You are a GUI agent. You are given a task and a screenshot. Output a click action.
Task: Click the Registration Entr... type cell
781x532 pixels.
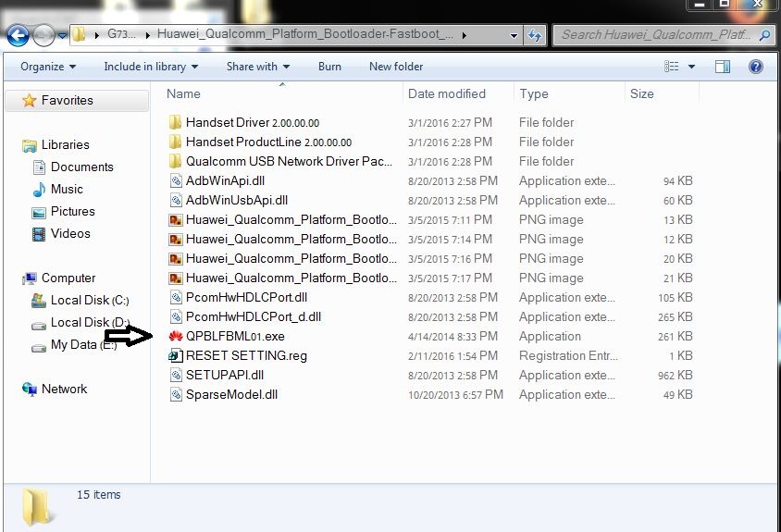click(x=568, y=355)
